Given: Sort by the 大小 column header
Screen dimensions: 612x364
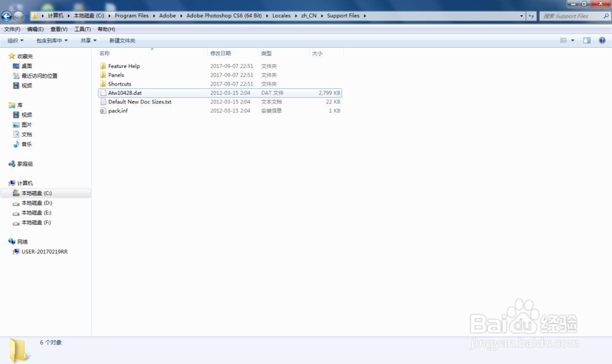Looking at the screenshot, I should coord(317,53).
